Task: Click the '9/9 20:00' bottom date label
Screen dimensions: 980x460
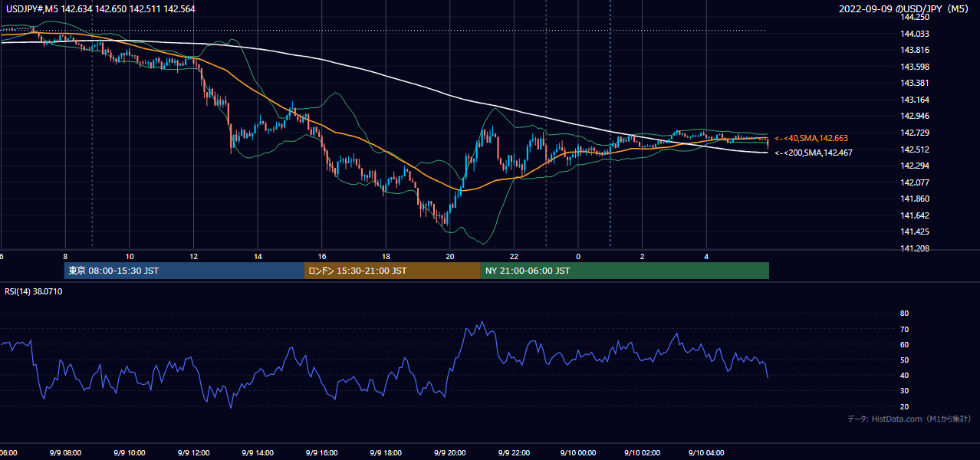Action: [x=450, y=452]
